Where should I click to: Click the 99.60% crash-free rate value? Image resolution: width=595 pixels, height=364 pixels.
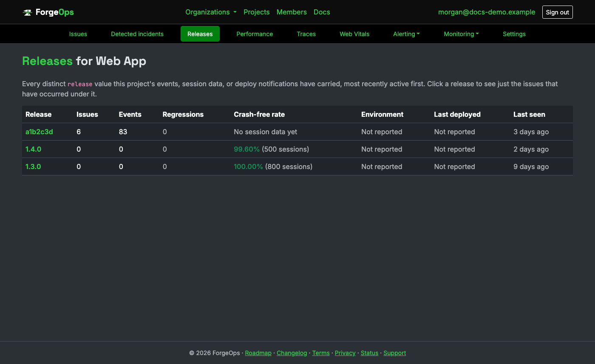[246, 149]
